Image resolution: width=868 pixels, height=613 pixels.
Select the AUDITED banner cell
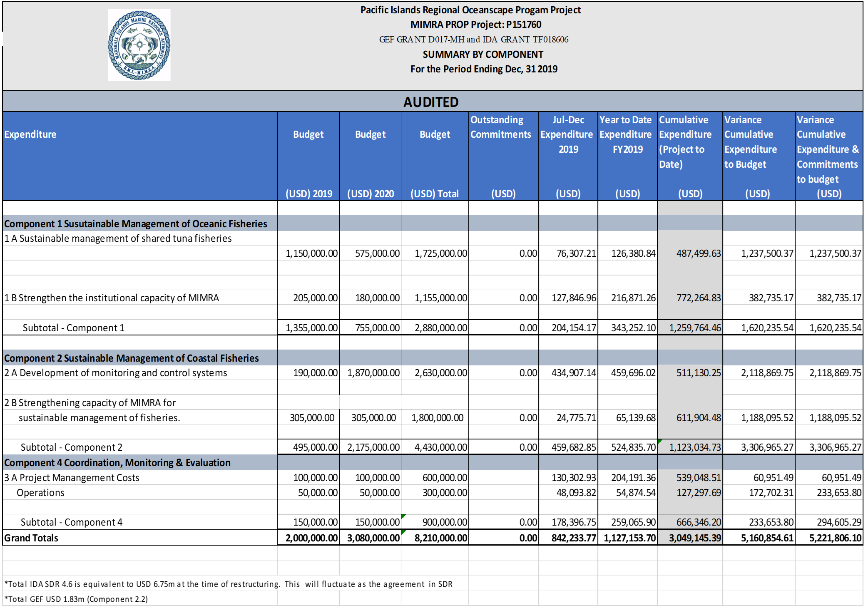[x=431, y=102]
